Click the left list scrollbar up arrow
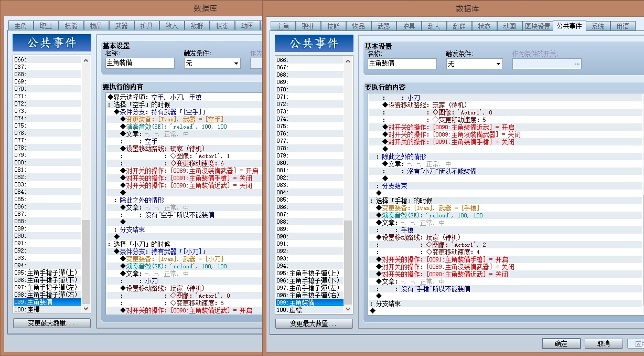This screenshot has height=356, width=644. 86,59
